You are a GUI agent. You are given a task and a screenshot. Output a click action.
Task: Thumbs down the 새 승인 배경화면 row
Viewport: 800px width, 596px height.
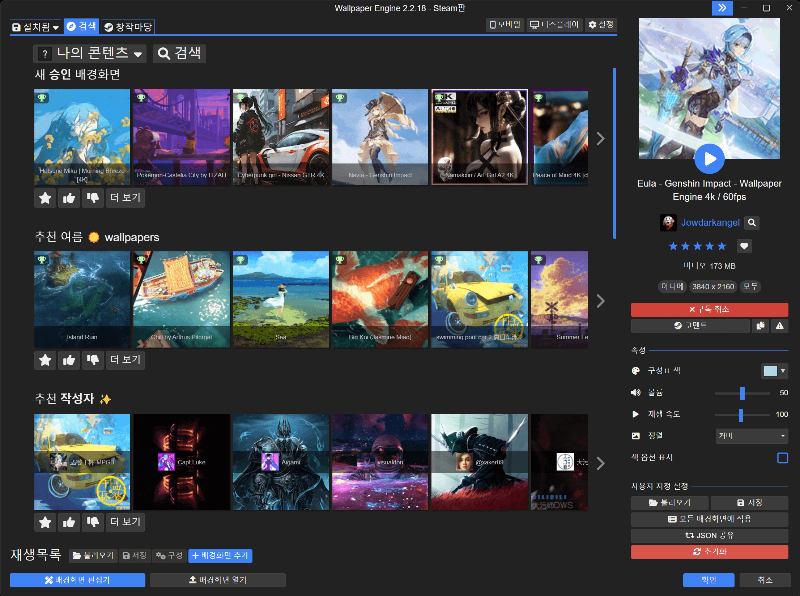[93, 198]
